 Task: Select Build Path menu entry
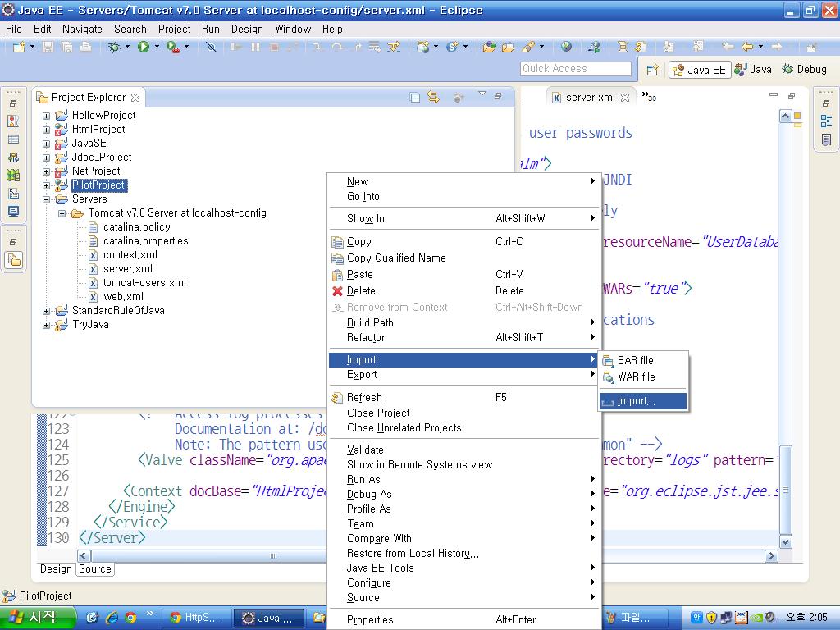463,323
